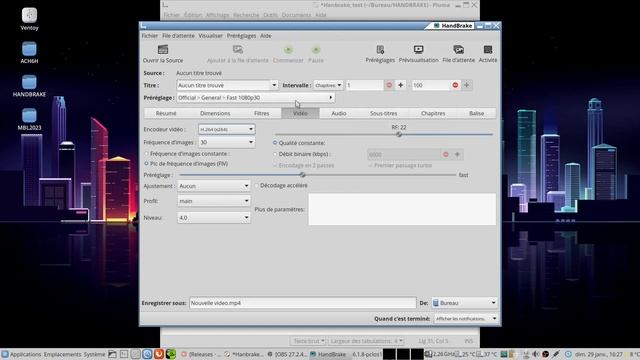The height and width of the screenshot is (360, 640).
Task: Select the Débit binaire (kbps) radio button
Action: click(275, 154)
